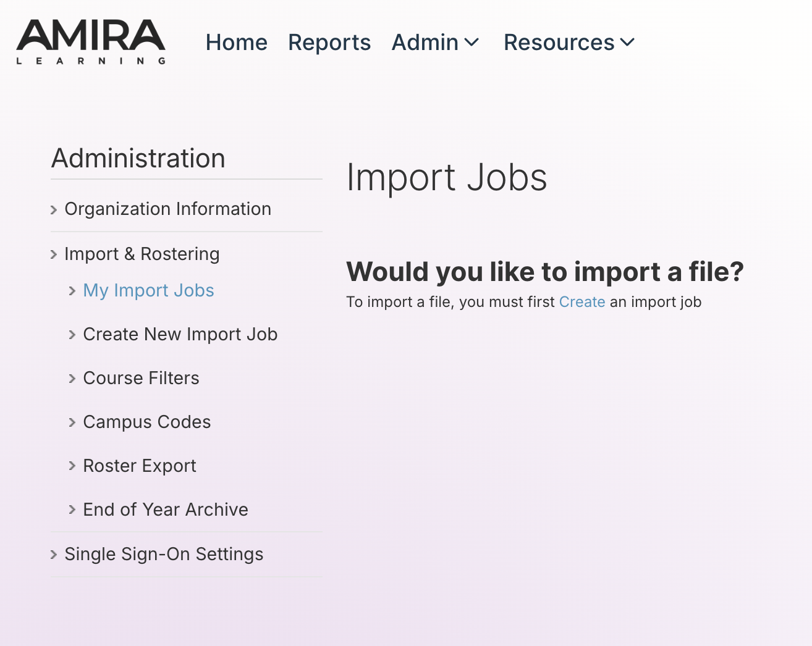
Task: Open Create New Import Job
Action: pos(180,334)
